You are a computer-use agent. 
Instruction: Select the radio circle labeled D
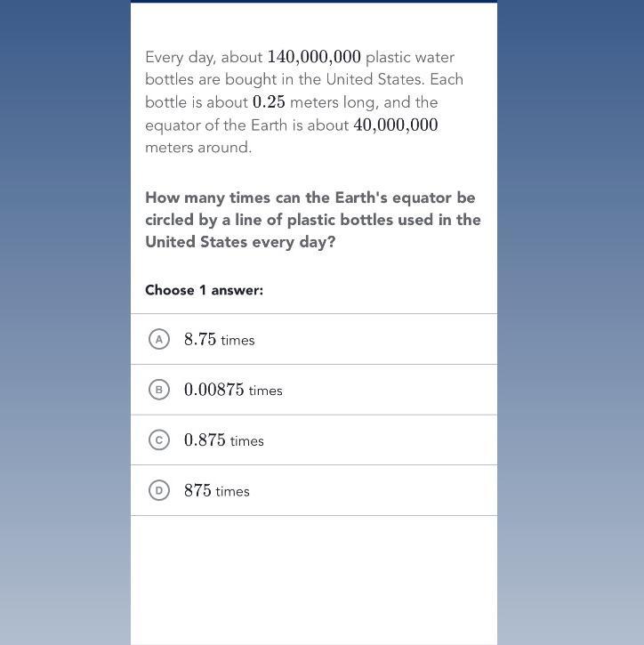pos(158,490)
